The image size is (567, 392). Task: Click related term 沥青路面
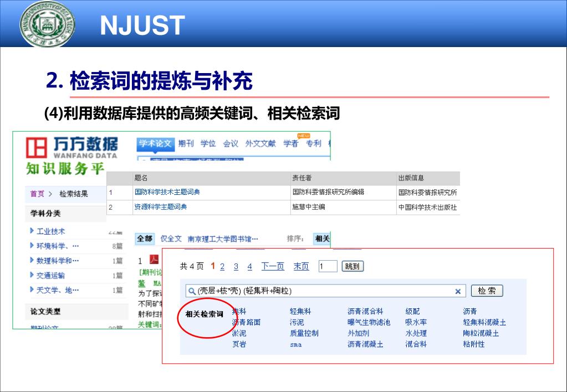pyautogui.click(x=246, y=322)
